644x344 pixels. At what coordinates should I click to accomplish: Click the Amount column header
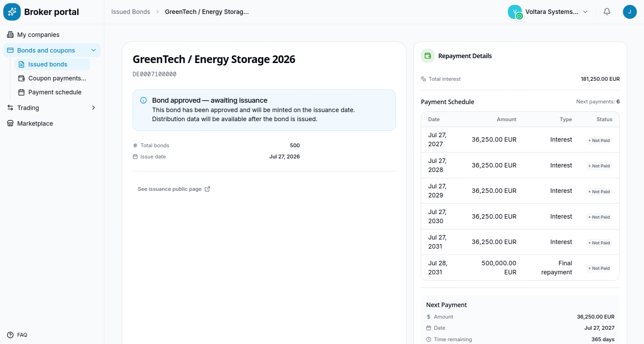point(507,119)
